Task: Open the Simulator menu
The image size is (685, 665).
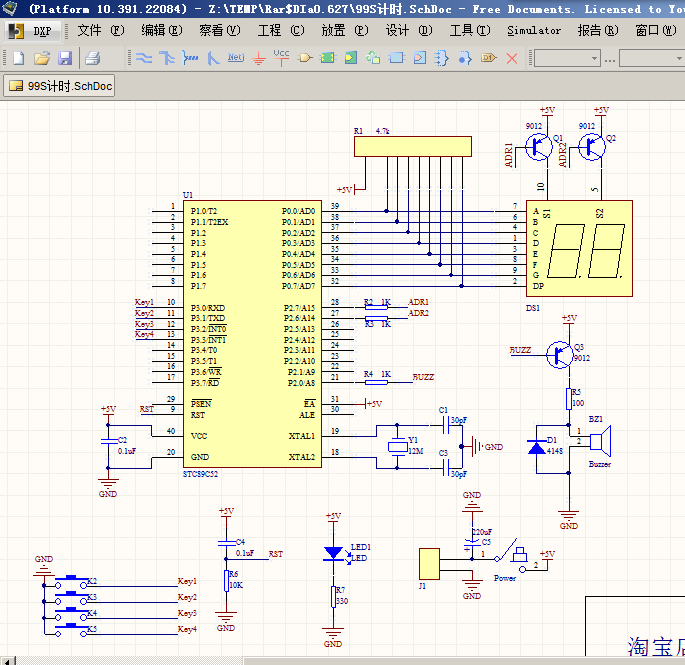Action: coord(534,31)
